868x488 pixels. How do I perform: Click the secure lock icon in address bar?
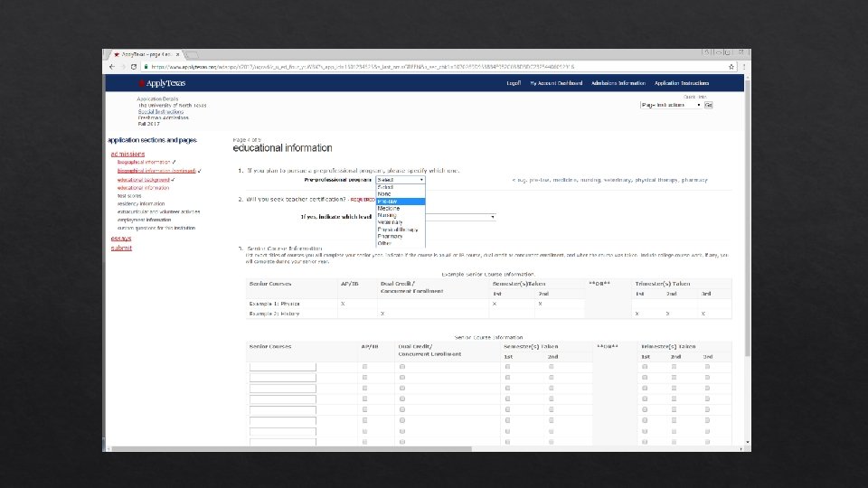146,66
